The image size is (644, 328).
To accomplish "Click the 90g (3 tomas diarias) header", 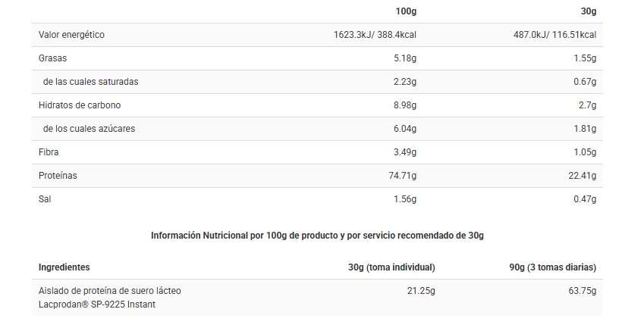I will pyautogui.click(x=552, y=267).
